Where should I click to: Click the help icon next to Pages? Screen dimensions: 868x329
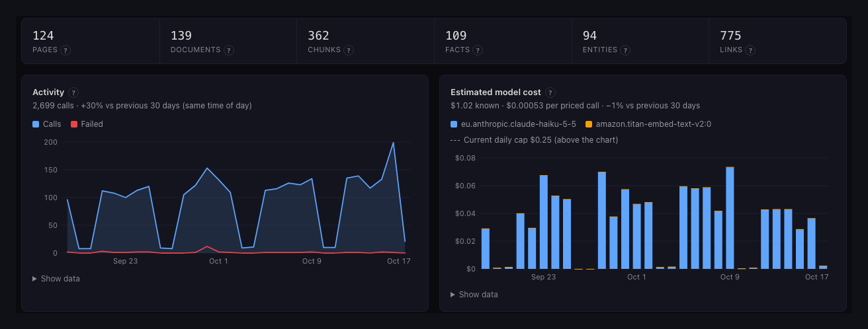click(66, 50)
